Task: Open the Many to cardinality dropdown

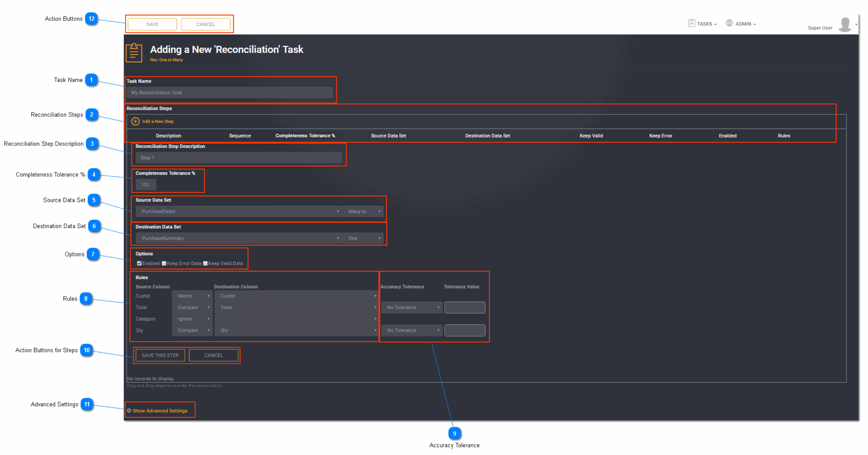Action: point(363,212)
